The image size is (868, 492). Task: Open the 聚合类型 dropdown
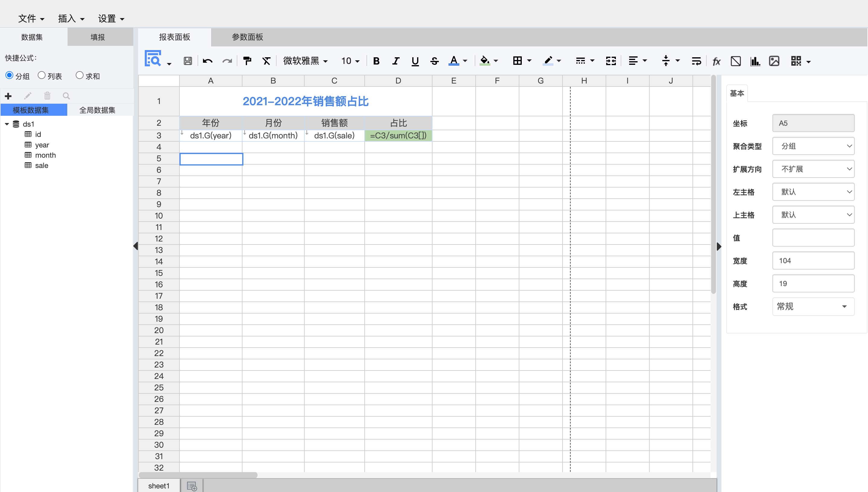(813, 146)
